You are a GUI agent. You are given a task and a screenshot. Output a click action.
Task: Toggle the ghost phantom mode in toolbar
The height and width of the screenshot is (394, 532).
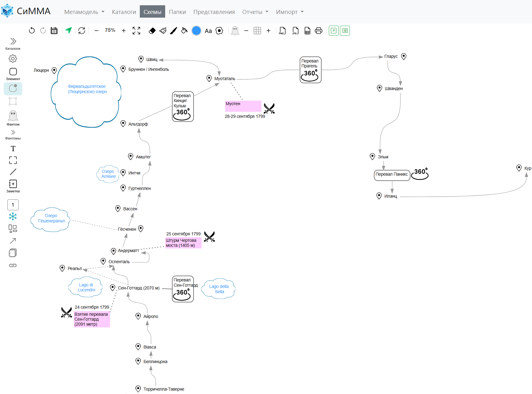(x=235, y=31)
